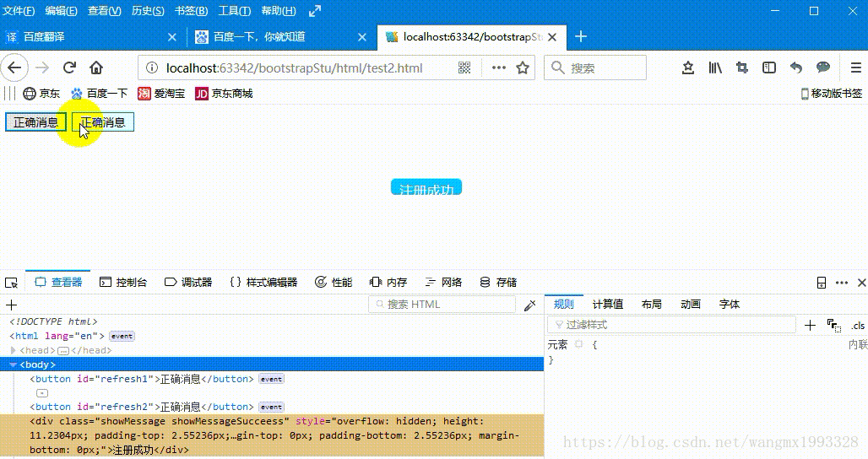
Task: Create a new node in HTML tree
Action: pyautogui.click(x=11, y=305)
